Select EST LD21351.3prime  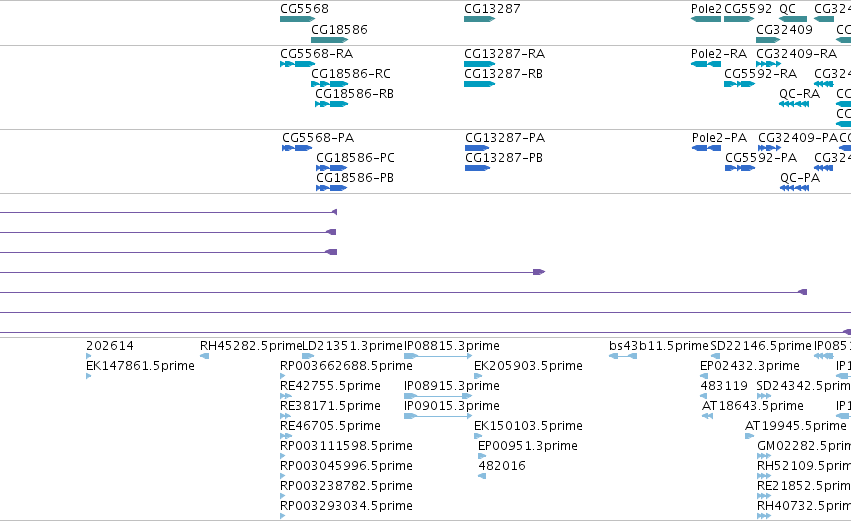coord(352,346)
